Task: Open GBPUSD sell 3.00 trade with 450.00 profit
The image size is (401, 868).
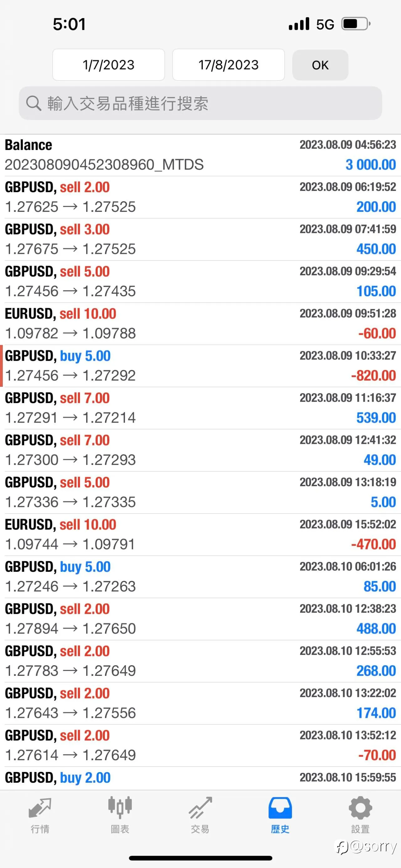Action: [200, 239]
